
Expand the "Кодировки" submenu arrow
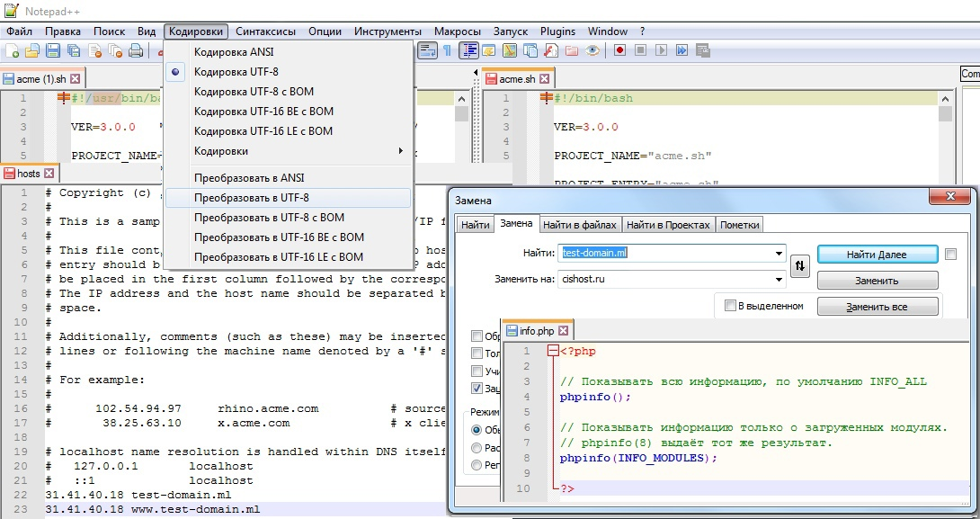pos(401,151)
